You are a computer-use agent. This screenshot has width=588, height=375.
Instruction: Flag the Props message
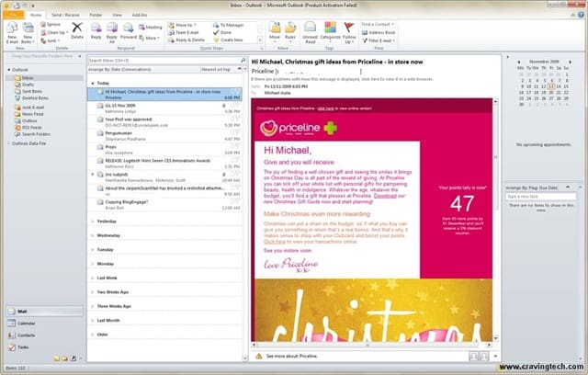click(235, 147)
